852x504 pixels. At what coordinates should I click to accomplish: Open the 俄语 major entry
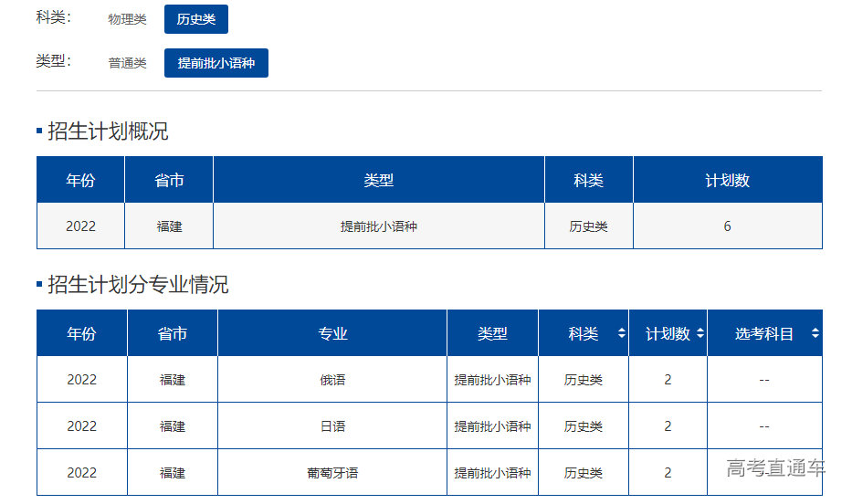tap(332, 380)
